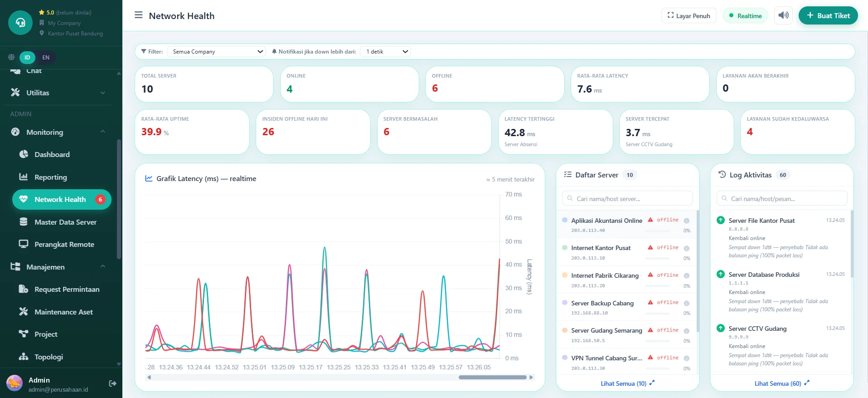This screenshot has width=868, height=398.
Task: Switch language to EN
Action: coord(46,58)
